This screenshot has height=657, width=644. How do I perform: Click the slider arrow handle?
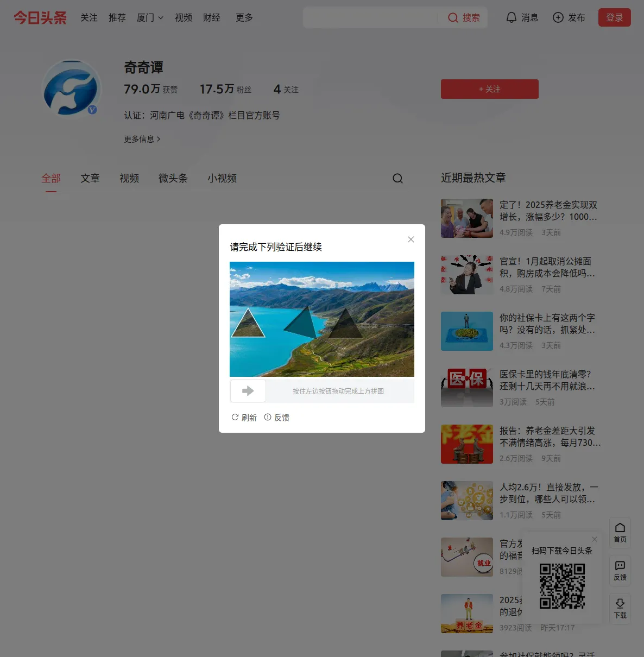pos(248,391)
